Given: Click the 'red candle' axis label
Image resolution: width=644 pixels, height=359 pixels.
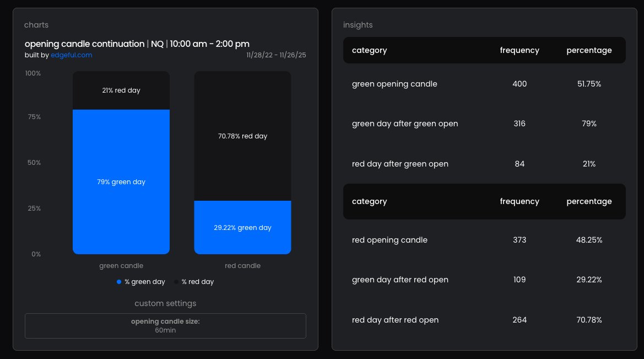Looking at the screenshot, I should 243,266.
